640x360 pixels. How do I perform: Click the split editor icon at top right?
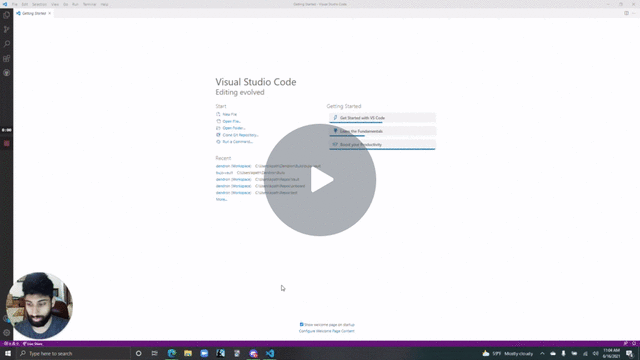[x=626, y=13]
